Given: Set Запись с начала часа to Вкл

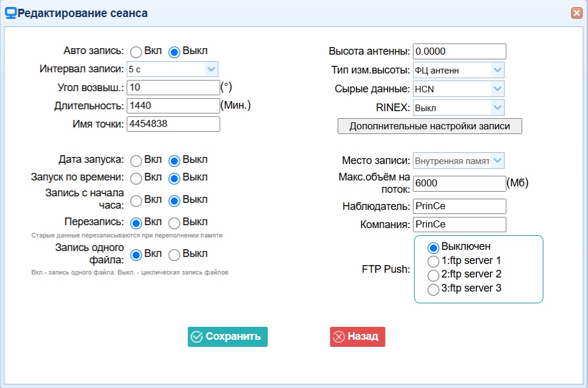Looking at the screenshot, I should tap(136, 200).
